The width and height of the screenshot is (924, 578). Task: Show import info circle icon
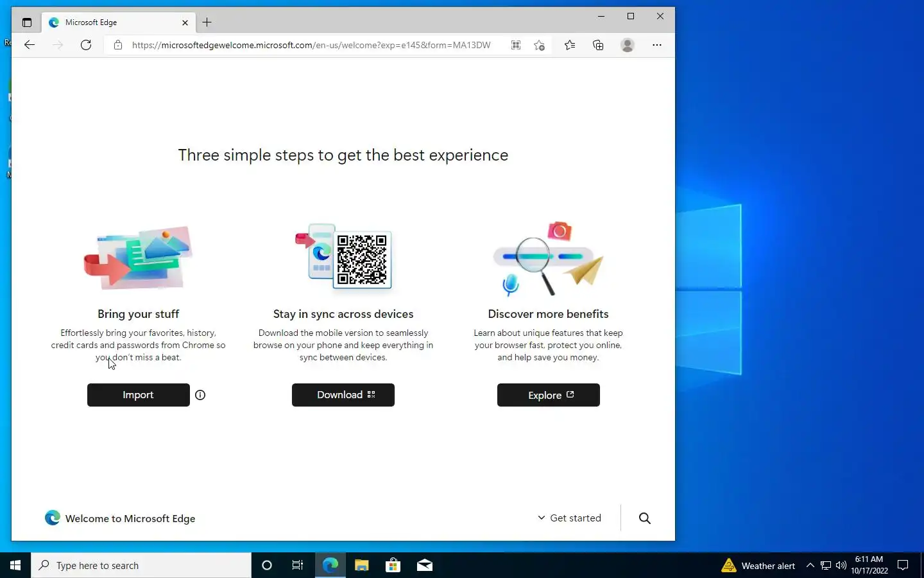coord(200,395)
